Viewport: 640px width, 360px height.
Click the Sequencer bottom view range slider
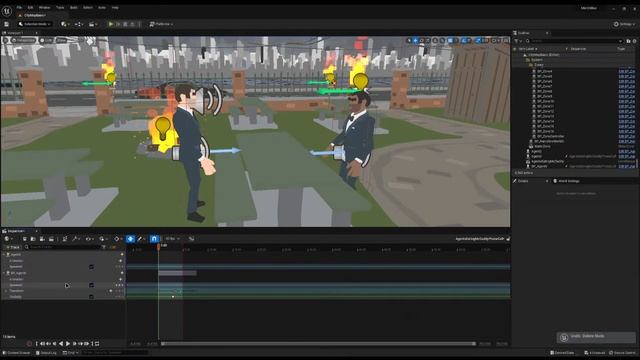[x=318, y=344]
